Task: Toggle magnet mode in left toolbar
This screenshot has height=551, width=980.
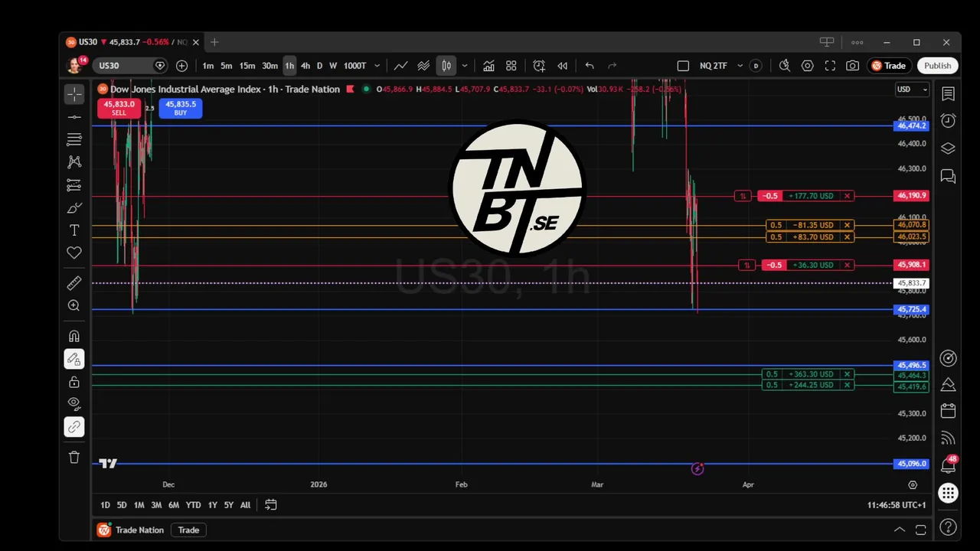Action: pos(74,336)
